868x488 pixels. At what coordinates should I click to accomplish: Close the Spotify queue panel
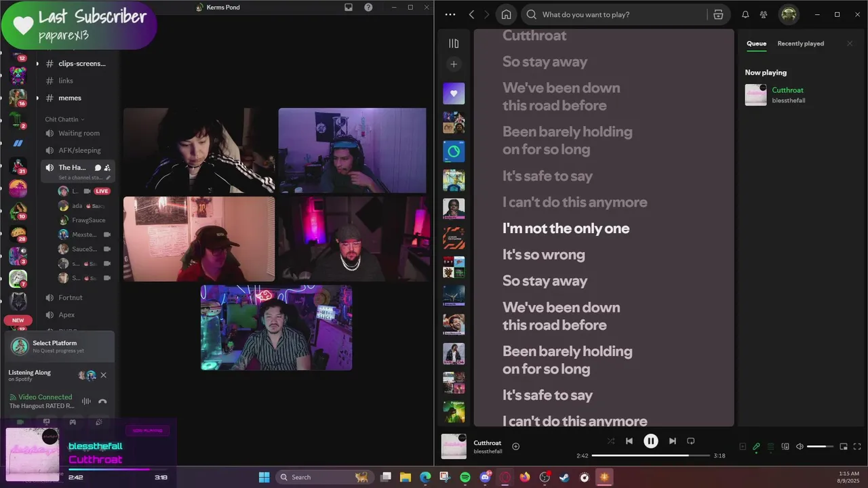(x=850, y=43)
